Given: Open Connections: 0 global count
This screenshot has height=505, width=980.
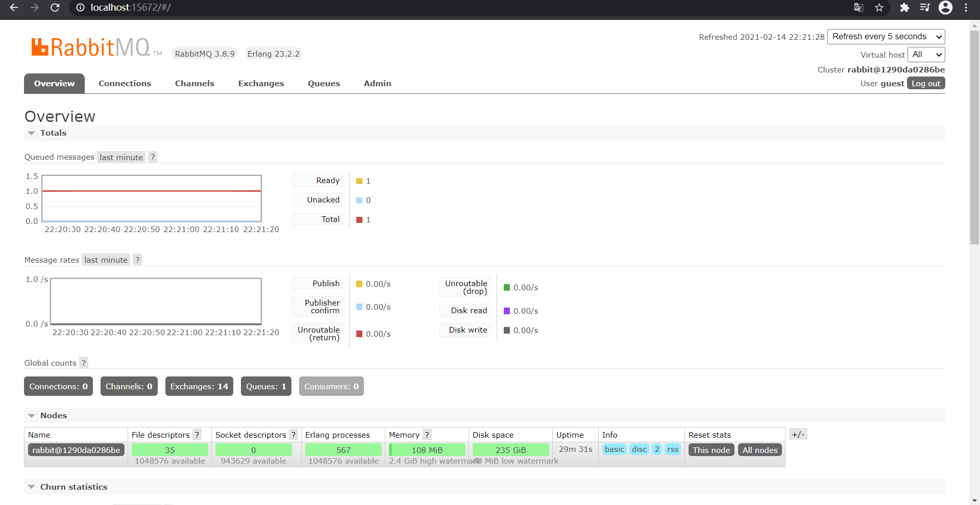Looking at the screenshot, I should [x=58, y=387].
